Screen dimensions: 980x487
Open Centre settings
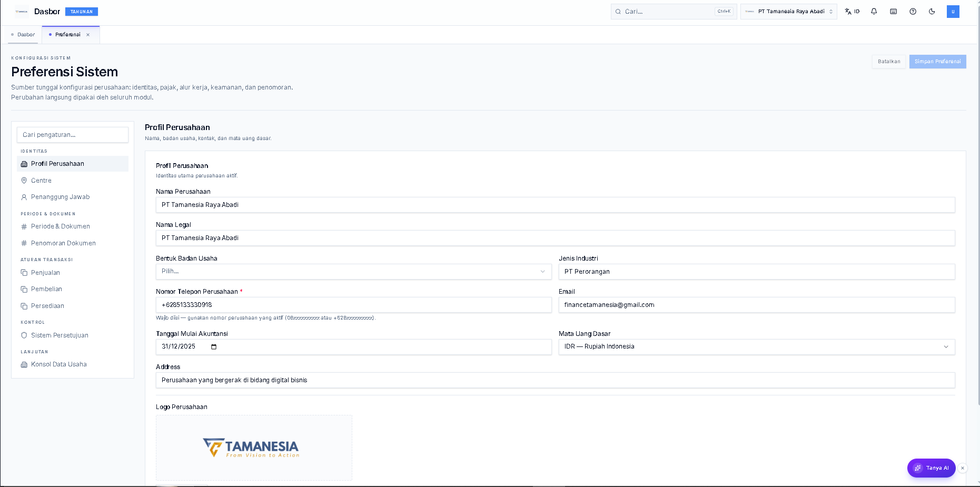click(73, 181)
